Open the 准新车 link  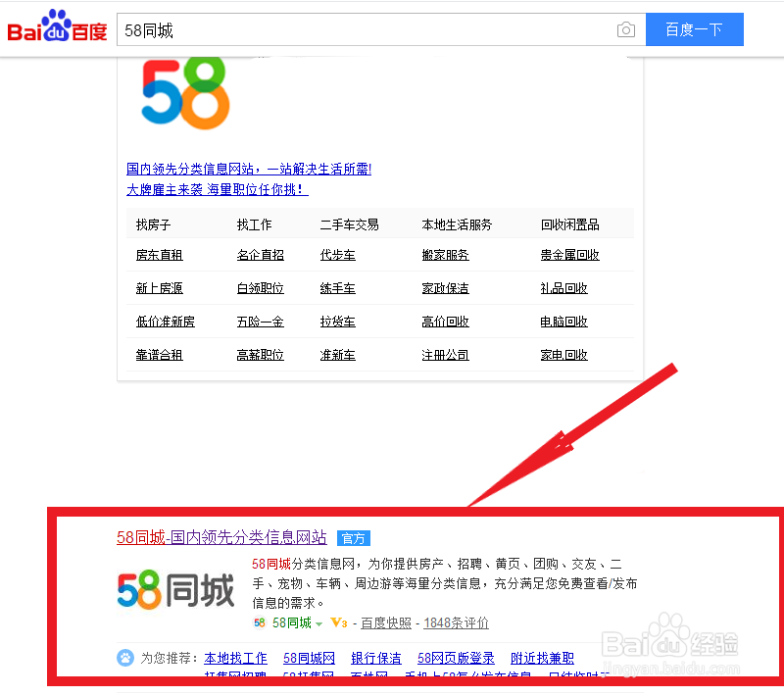tap(338, 355)
